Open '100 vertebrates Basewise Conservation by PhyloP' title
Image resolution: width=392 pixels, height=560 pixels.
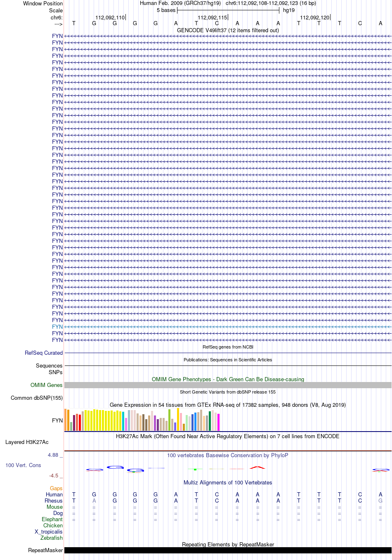pyautogui.click(x=228, y=455)
